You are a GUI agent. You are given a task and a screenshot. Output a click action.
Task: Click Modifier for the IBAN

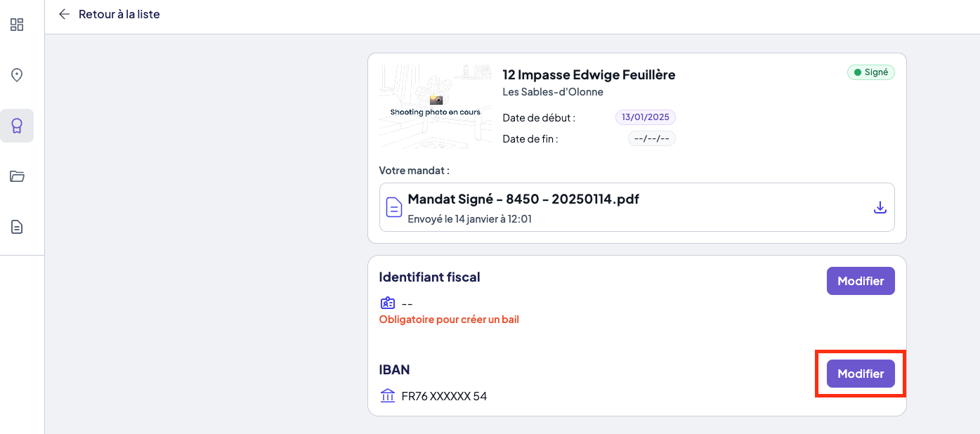[861, 374]
